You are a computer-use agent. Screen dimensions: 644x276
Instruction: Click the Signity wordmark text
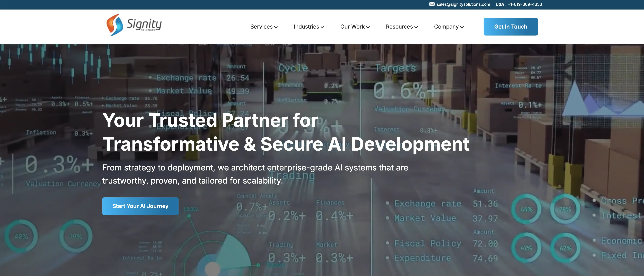(144, 24)
